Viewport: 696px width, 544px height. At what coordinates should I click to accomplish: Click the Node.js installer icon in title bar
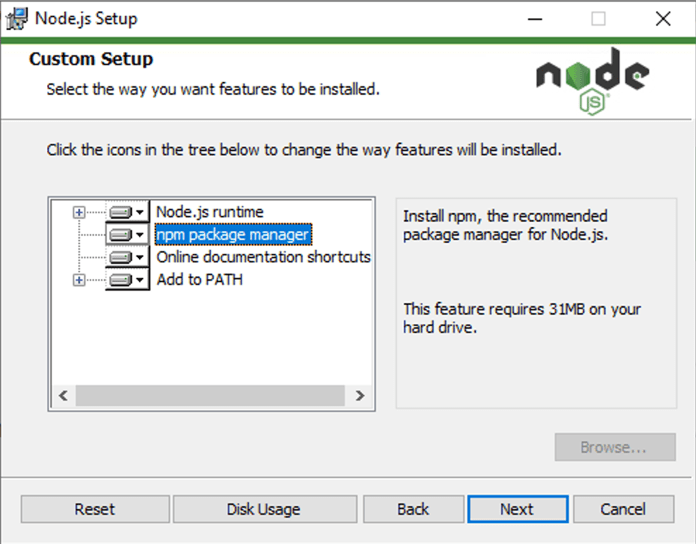[x=17, y=18]
